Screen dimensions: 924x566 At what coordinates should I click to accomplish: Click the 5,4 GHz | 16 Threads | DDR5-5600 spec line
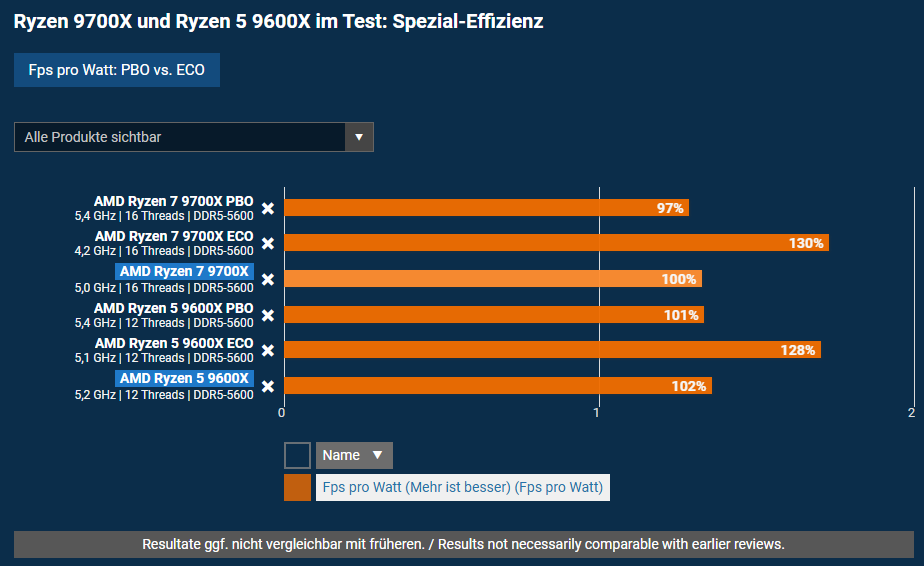point(164,216)
